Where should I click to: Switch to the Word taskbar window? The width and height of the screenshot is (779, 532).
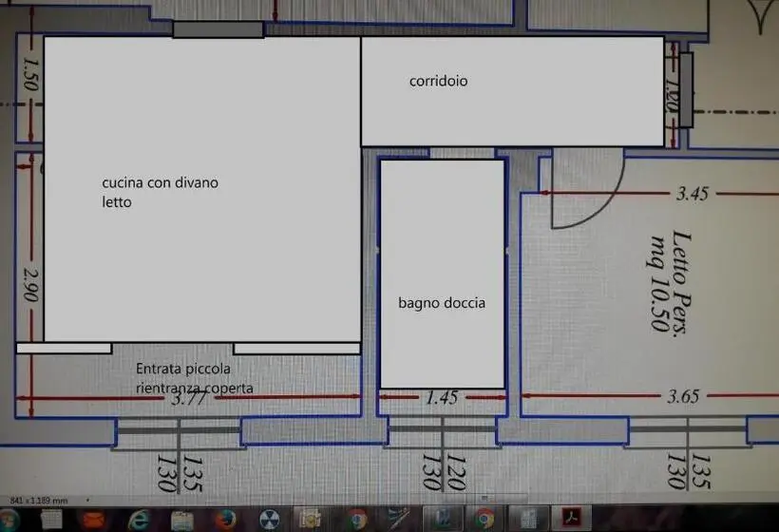(x=442, y=520)
